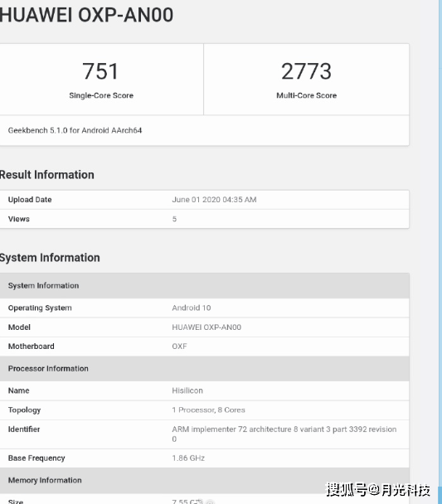Click the Multi-Core Score label
The image size is (442, 504).
click(x=306, y=95)
